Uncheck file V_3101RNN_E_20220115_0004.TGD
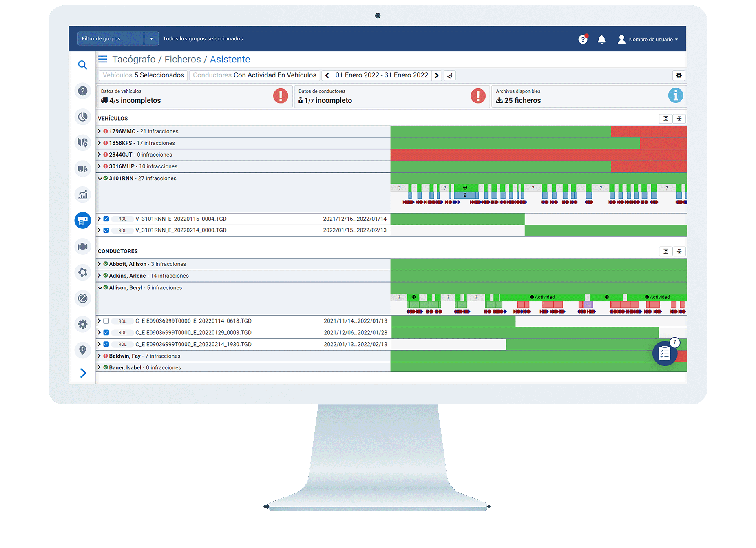756x548 pixels. click(x=106, y=219)
